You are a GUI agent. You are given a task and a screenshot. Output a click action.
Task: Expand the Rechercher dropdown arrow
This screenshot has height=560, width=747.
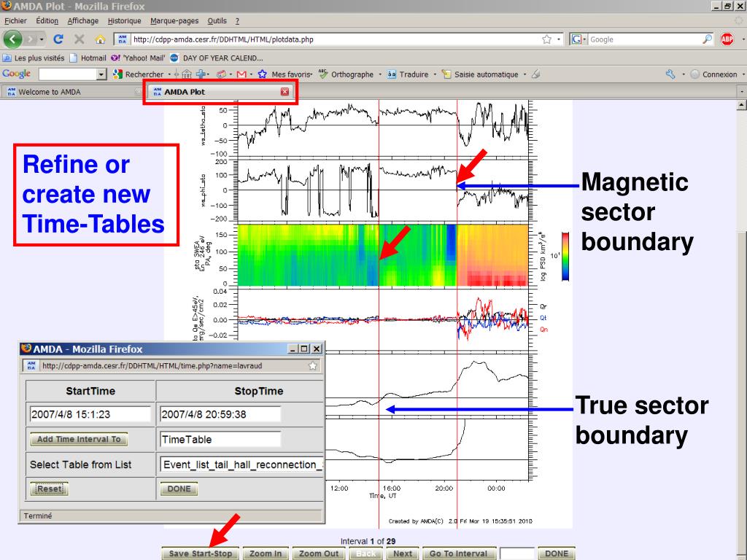click(x=169, y=74)
